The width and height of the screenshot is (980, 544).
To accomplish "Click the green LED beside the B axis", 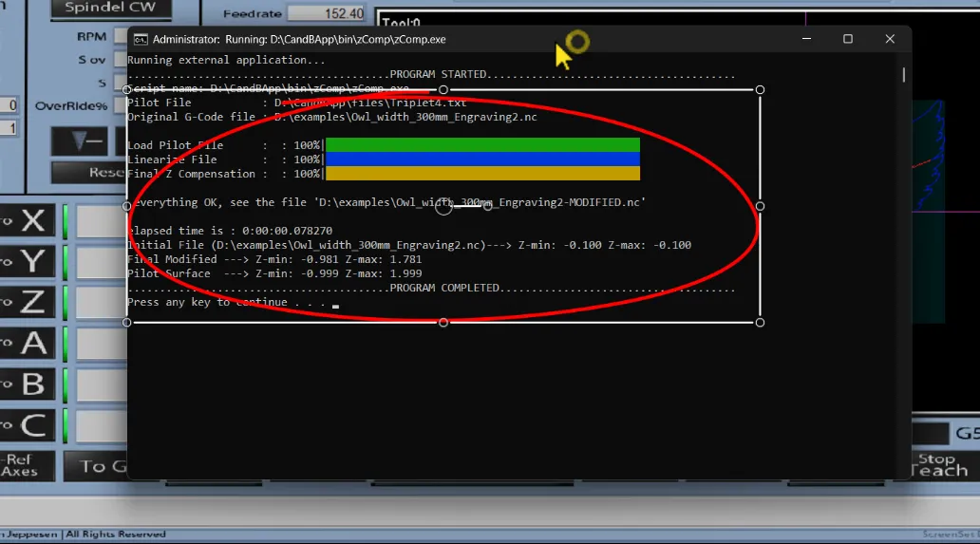I will (66, 385).
